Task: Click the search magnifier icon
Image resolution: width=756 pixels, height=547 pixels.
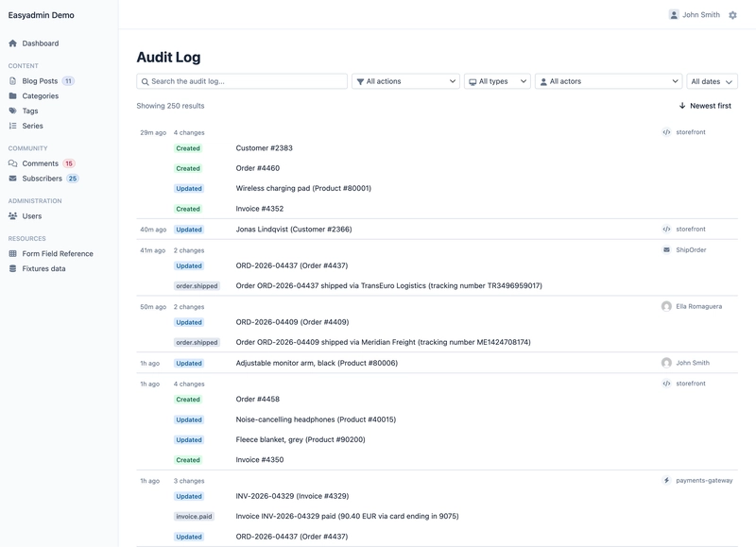Action: coord(146,82)
